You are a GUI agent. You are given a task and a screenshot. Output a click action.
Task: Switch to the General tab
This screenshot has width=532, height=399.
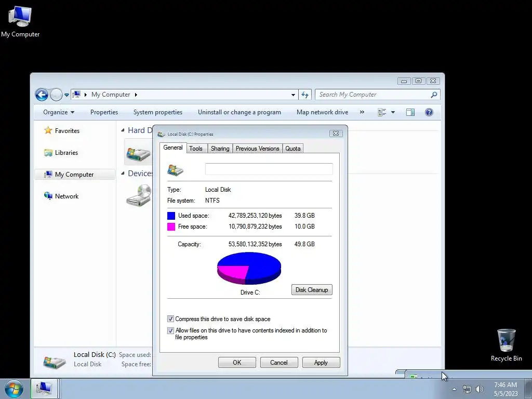point(173,148)
